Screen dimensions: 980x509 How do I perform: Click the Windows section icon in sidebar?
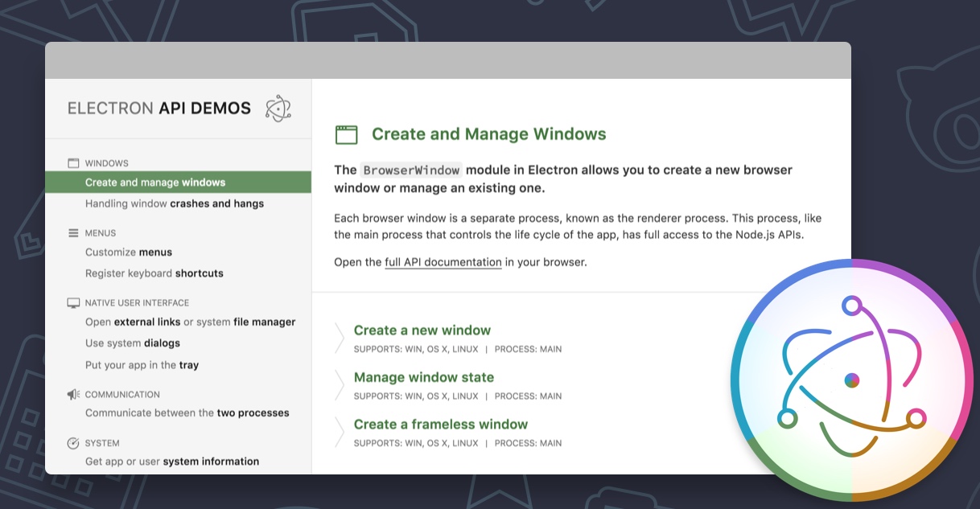pyautogui.click(x=73, y=163)
